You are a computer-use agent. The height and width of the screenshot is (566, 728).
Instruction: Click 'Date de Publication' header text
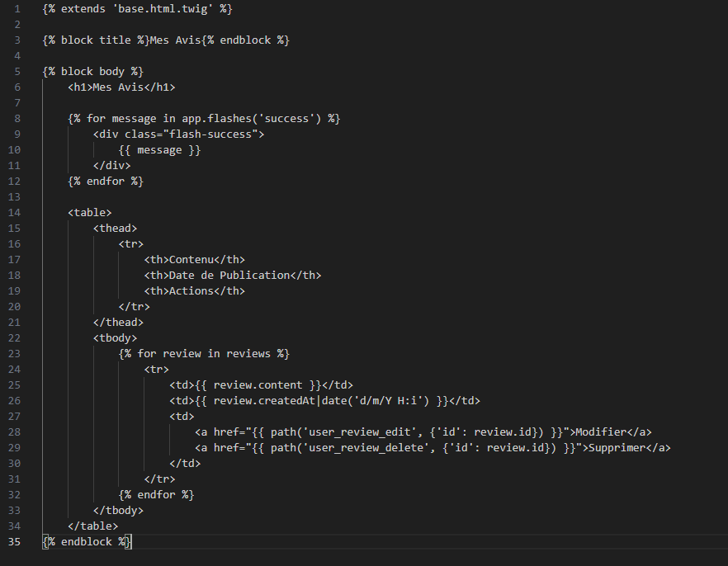[x=229, y=275]
